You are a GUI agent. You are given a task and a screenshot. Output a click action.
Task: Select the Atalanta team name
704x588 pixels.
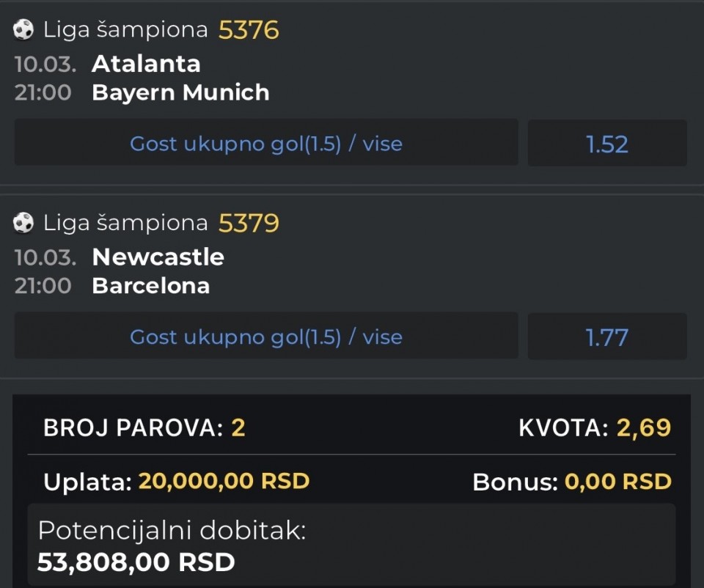146,64
